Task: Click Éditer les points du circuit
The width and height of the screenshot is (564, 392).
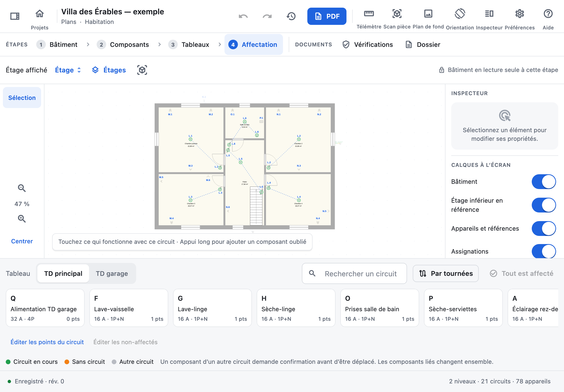Action: point(47,342)
